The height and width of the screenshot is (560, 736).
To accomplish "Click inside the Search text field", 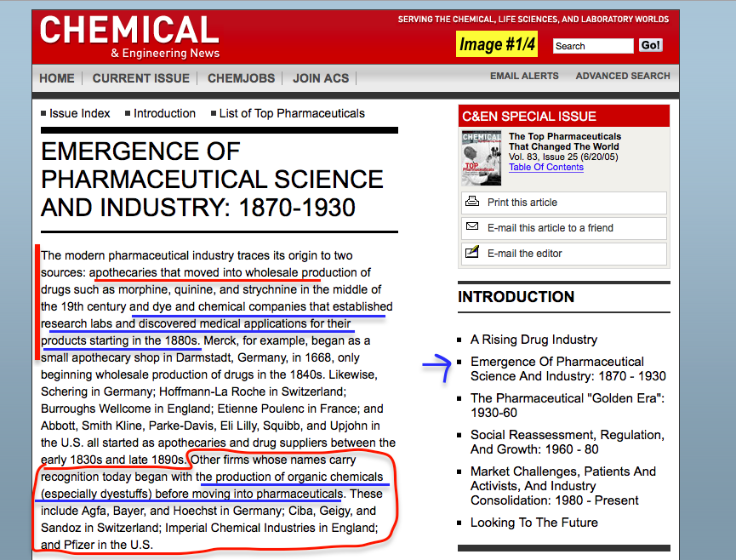I will [x=592, y=46].
